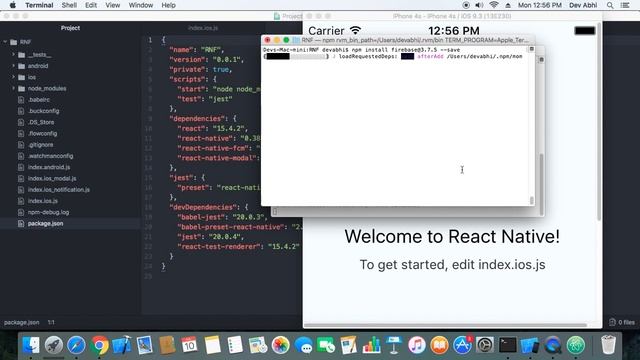Open Reminders from the dock
The image size is (640, 360).
[x=235, y=345]
